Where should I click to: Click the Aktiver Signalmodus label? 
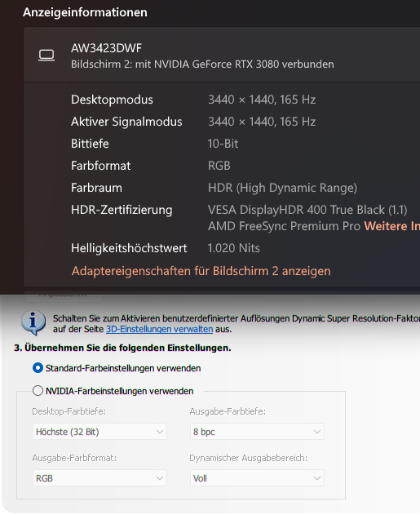click(x=126, y=122)
